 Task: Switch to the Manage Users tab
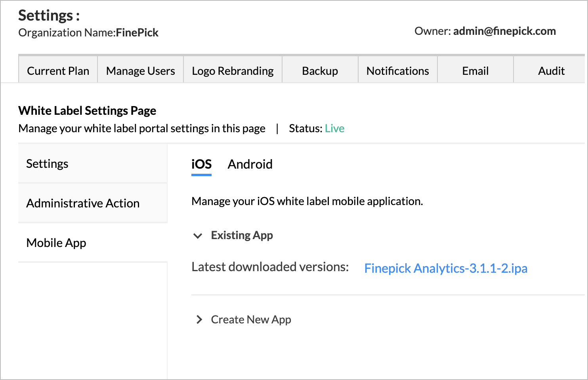140,70
